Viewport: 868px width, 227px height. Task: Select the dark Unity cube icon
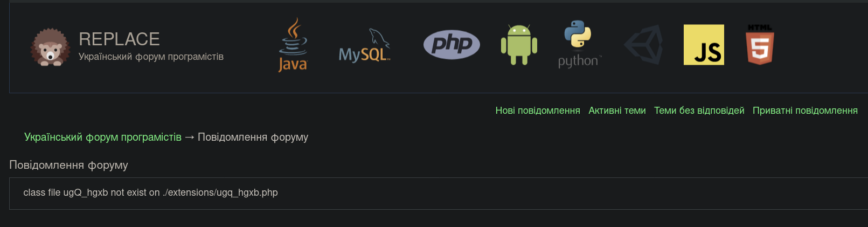pos(643,45)
